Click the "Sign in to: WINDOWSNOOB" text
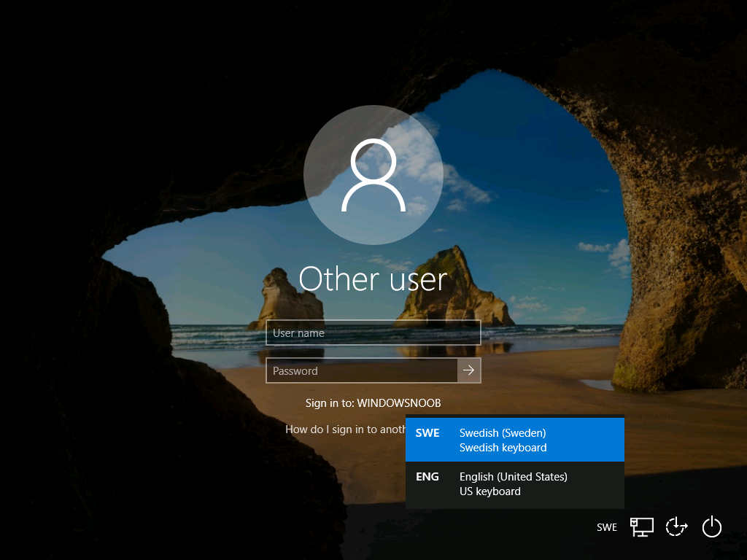The width and height of the screenshot is (747, 560). pos(373,403)
